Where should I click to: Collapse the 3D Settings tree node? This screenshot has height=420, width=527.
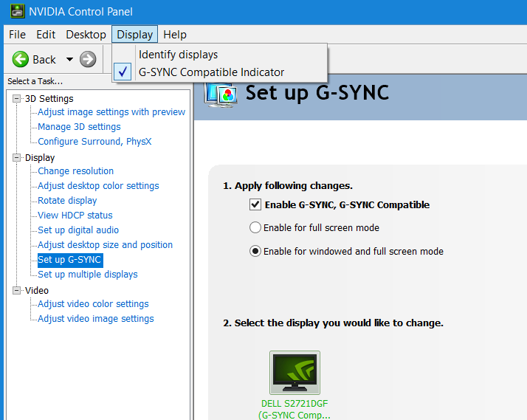16,98
